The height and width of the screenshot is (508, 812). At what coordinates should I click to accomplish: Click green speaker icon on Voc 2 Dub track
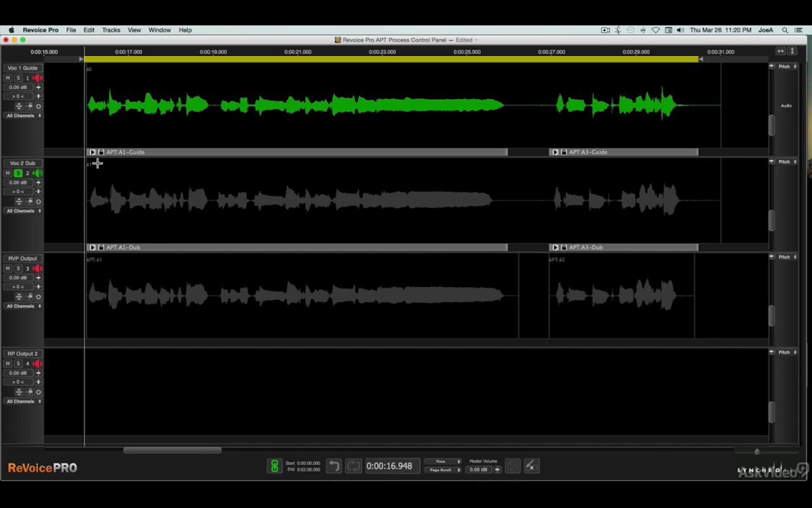(38, 173)
